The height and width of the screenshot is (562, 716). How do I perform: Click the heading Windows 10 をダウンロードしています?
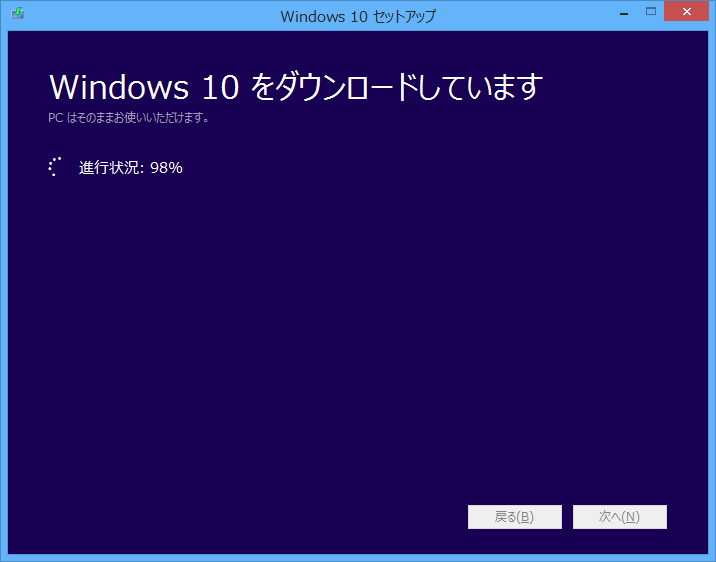296,87
